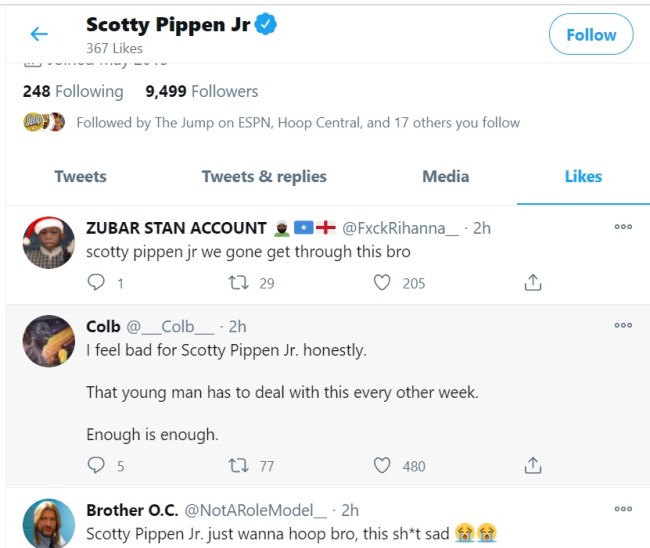
Task: Reply to ZUBAR STAN ACCOUNT tweet
Action: 97,283
